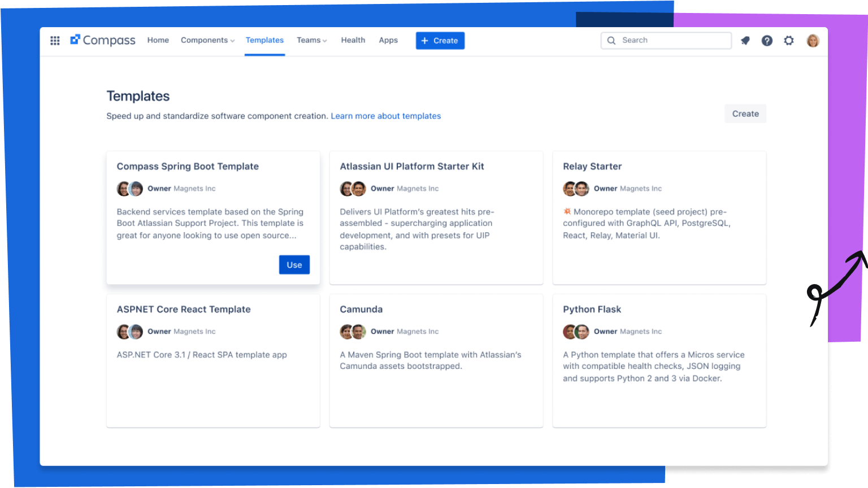Screen dimensions: 868x488
Task: Expand the Components dropdown menu
Action: pos(207,41)
